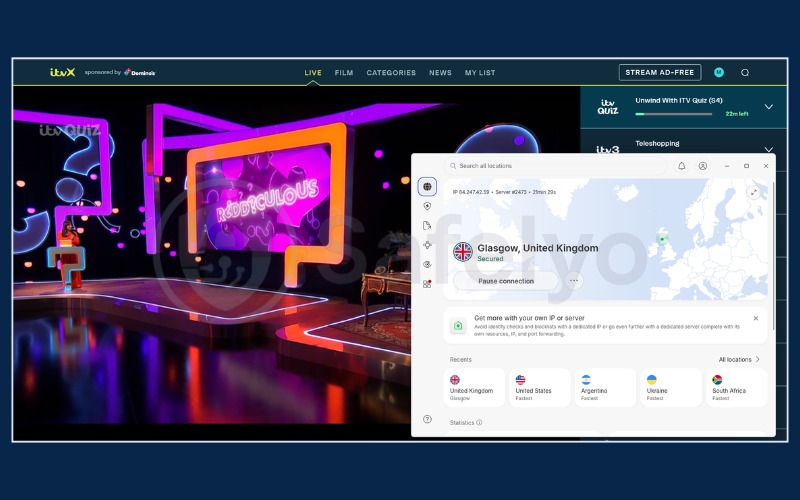Viewport: 800px width, 500px height.
Task: Open the VPN account profile icon
Action: click(703, 166)
